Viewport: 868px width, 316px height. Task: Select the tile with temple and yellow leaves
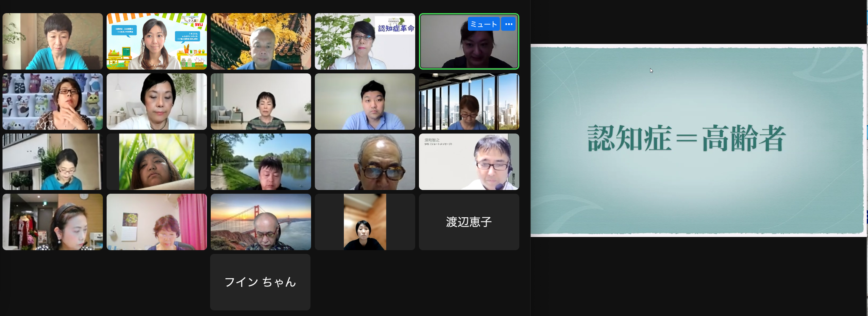pos(261,42)
